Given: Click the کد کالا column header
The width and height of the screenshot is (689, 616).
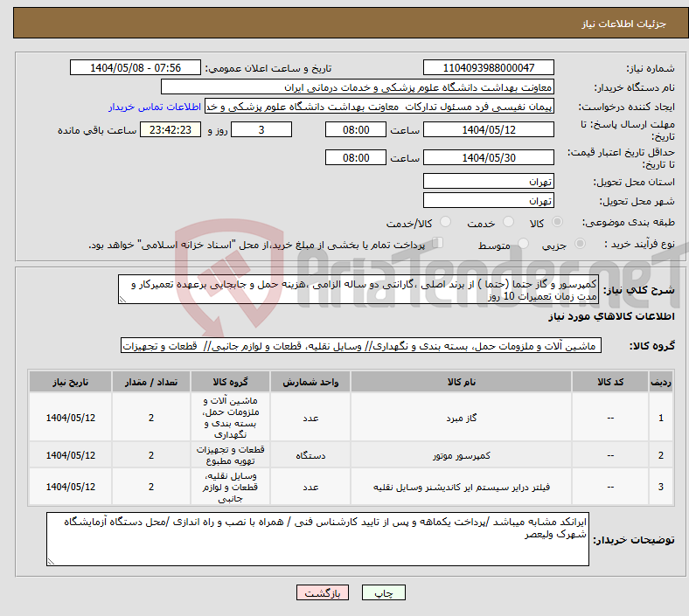Looking at the screenshot, I should [610, 382].
